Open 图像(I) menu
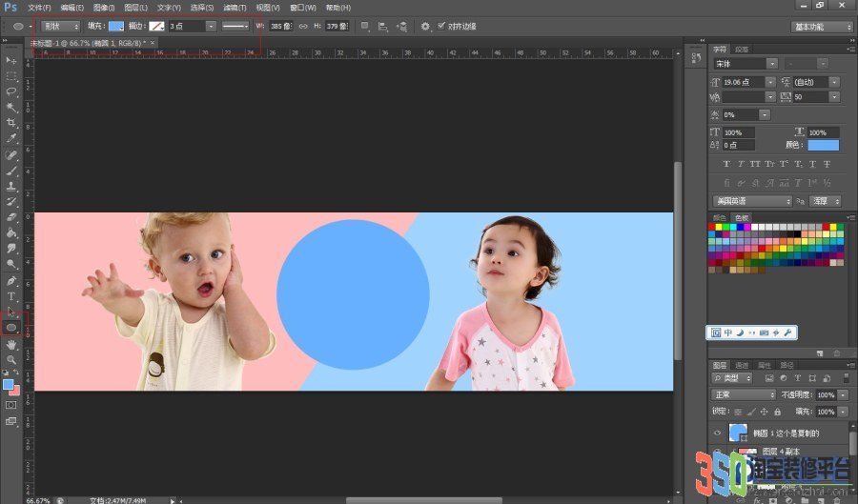 103,8
